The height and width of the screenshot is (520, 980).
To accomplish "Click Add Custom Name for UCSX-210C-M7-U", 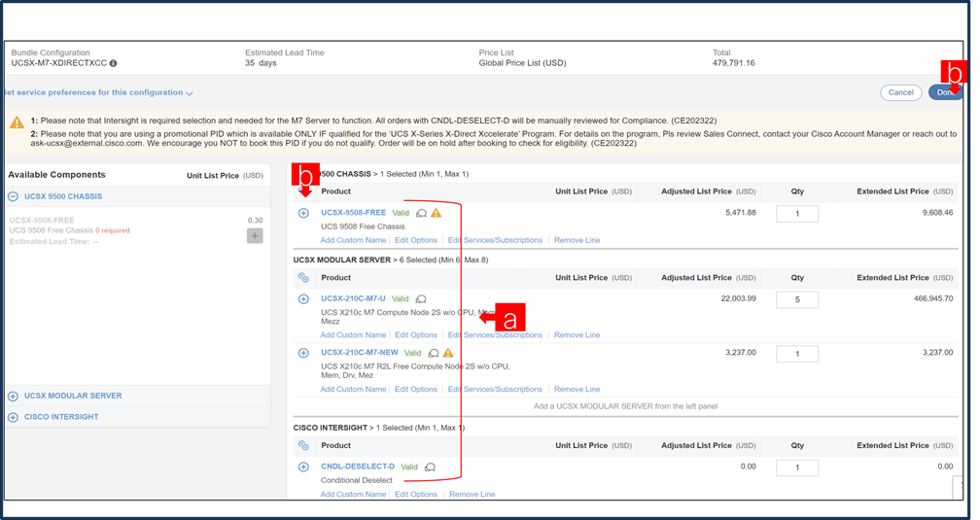I will coord(353,335).
